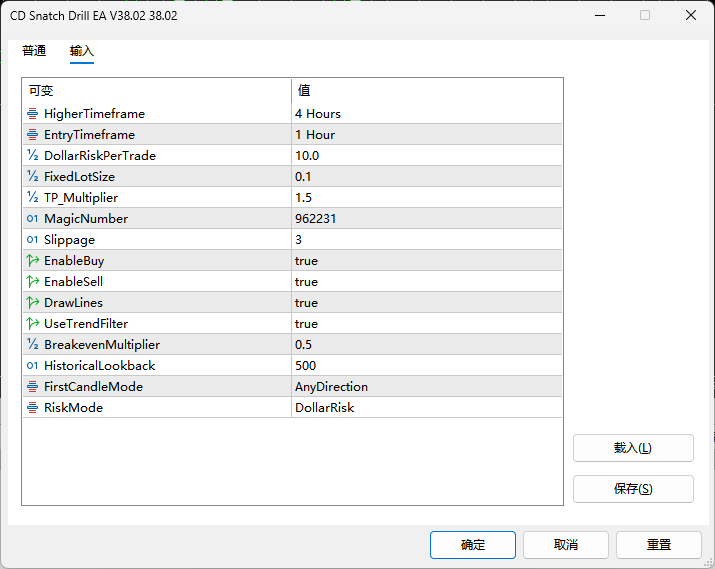Edit the Slippage value field

click(426, 240)
